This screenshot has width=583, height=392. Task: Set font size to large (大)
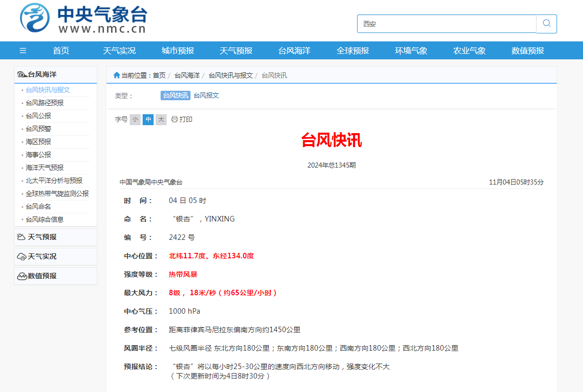(161, 120)
